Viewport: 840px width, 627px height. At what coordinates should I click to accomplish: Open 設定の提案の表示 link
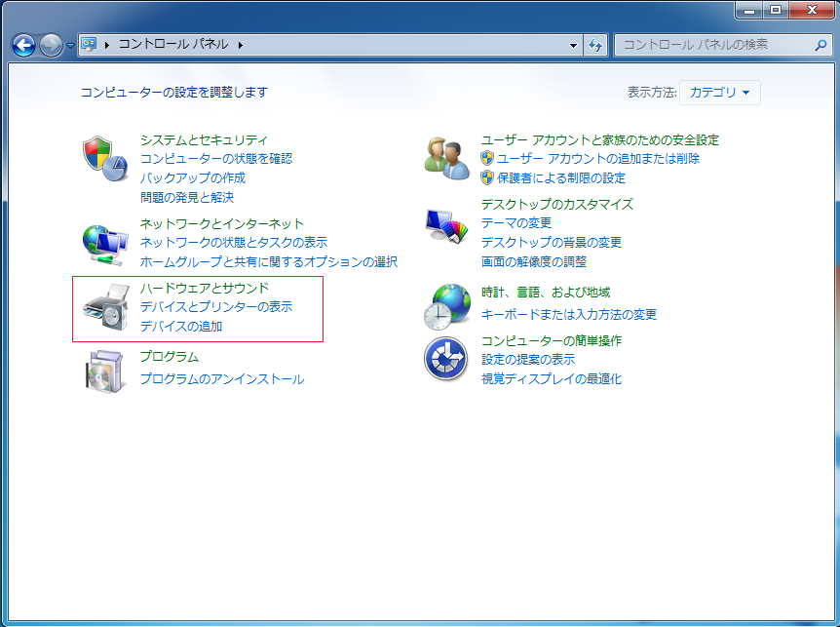point(527,359)
